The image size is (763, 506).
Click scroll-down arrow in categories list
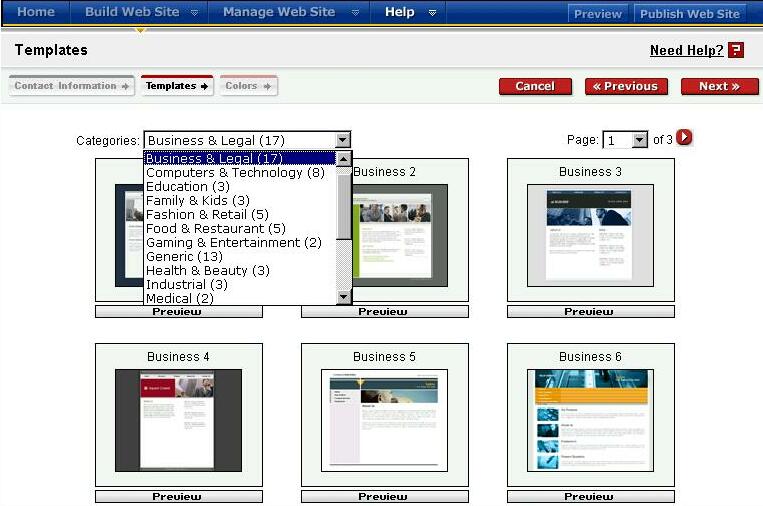point(344,297)
